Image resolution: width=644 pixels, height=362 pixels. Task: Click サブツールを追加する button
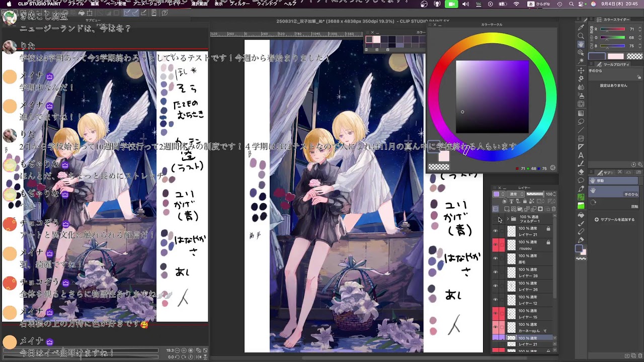(615, 219)
